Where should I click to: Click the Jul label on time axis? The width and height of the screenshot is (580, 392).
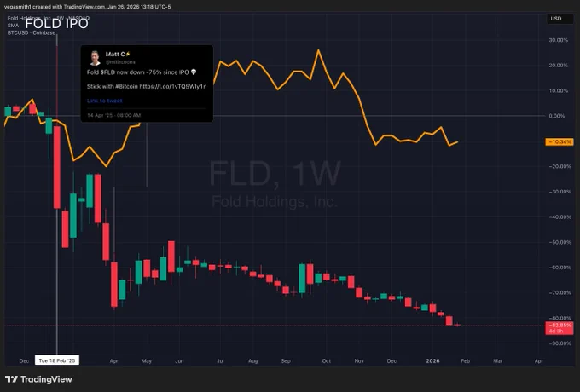(x=220, y=360)
